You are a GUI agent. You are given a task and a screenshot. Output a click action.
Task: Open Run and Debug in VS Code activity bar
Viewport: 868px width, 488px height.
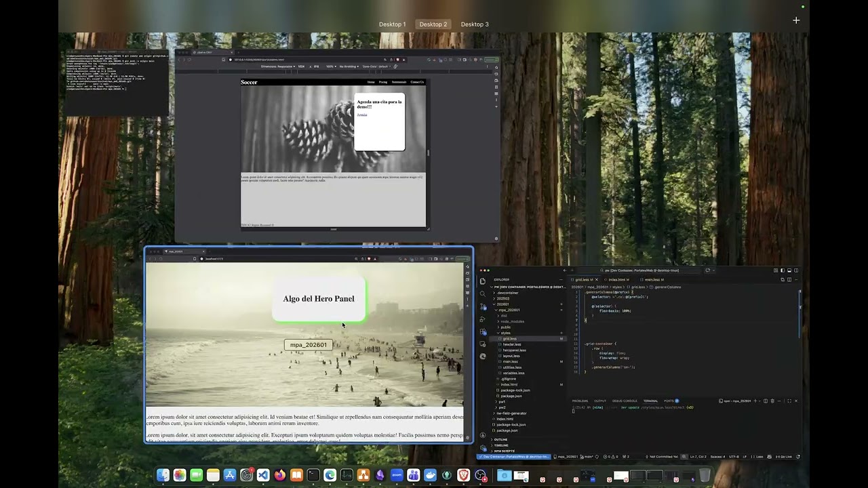pos(483,319)
